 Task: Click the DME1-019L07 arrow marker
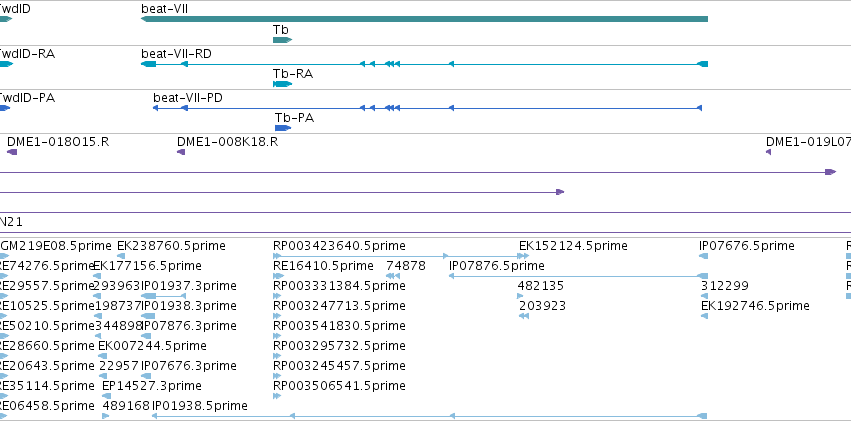[769, 152]
